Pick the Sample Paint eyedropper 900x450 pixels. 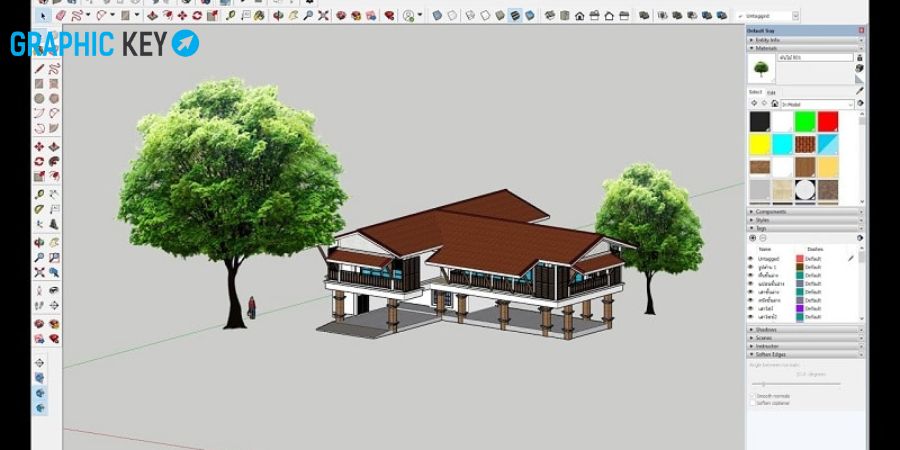pos(859,91)
